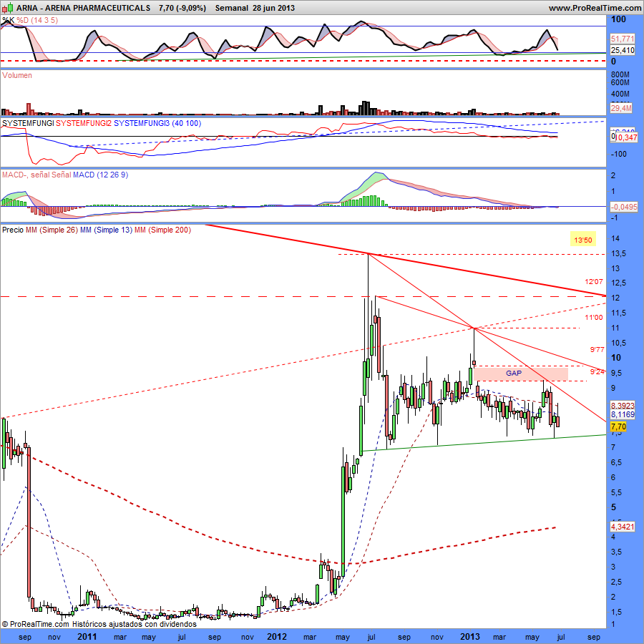Click the %D (14 3 5) stochastic label

click(x=37, y=20)
